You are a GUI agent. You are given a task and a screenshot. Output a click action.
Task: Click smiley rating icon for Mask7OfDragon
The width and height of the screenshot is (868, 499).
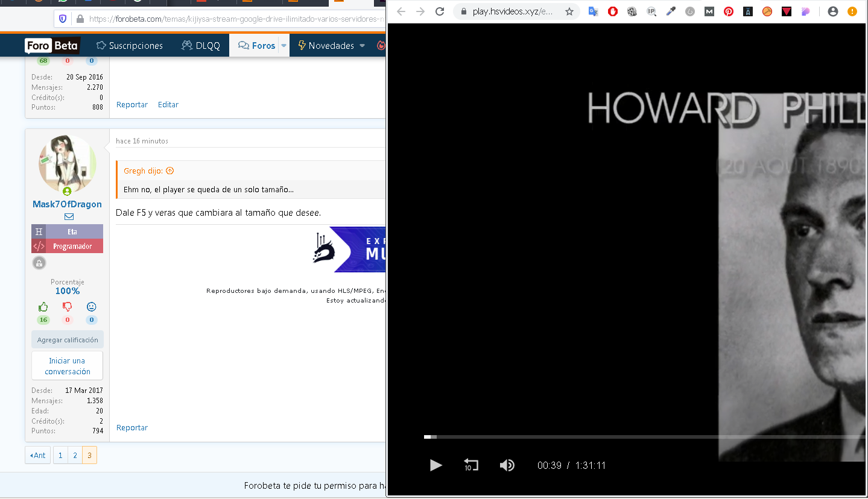(x=91, y=307)
